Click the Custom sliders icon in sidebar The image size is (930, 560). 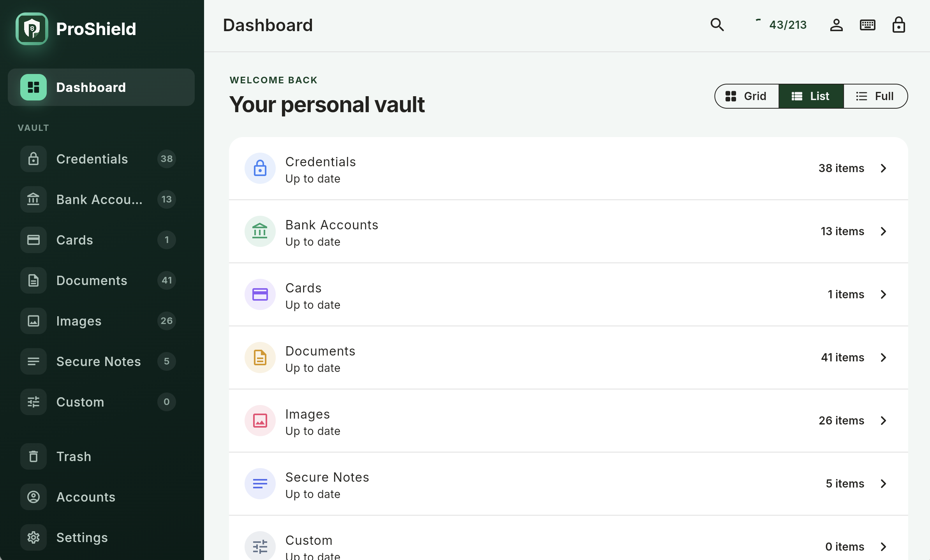33,402
